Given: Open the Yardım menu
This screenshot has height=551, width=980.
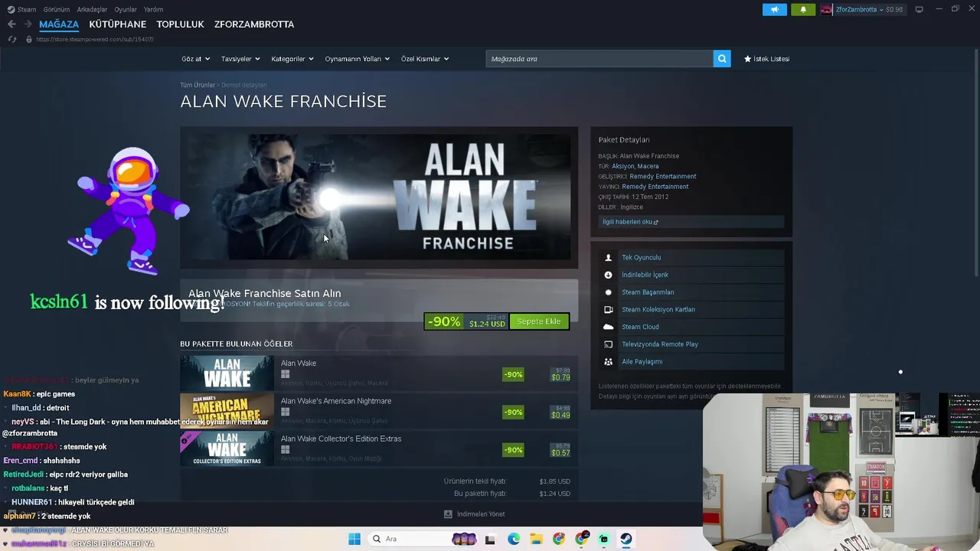Looking at the screenshot, I should coord(153,9).
